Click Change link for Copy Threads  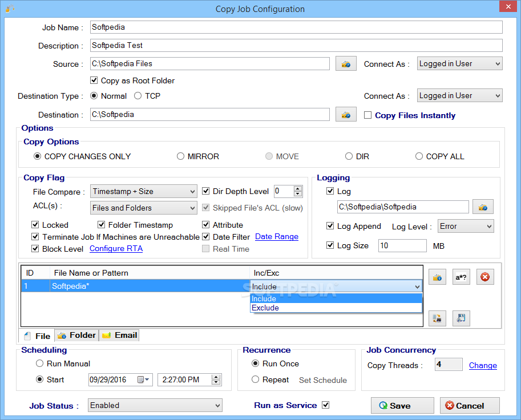[x=483, y=366]
